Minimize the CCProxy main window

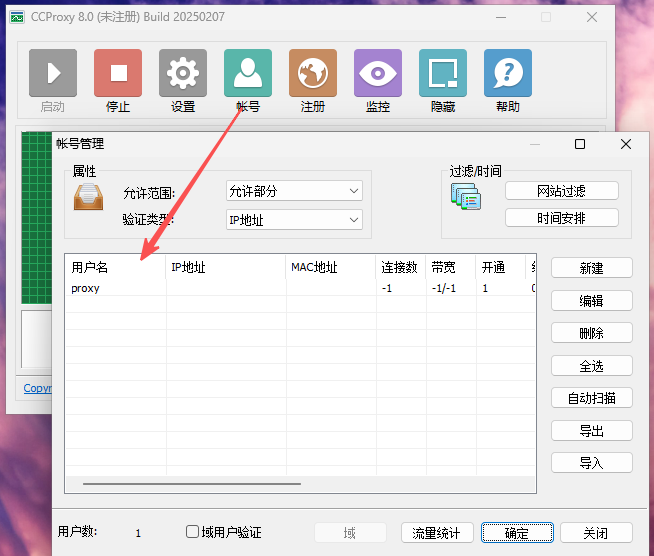tap(501, 18)
